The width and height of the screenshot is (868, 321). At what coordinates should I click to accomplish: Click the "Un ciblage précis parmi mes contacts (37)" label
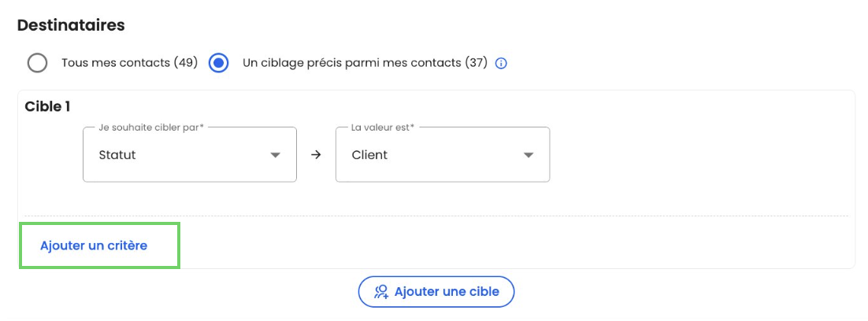(x=365, y=63)
